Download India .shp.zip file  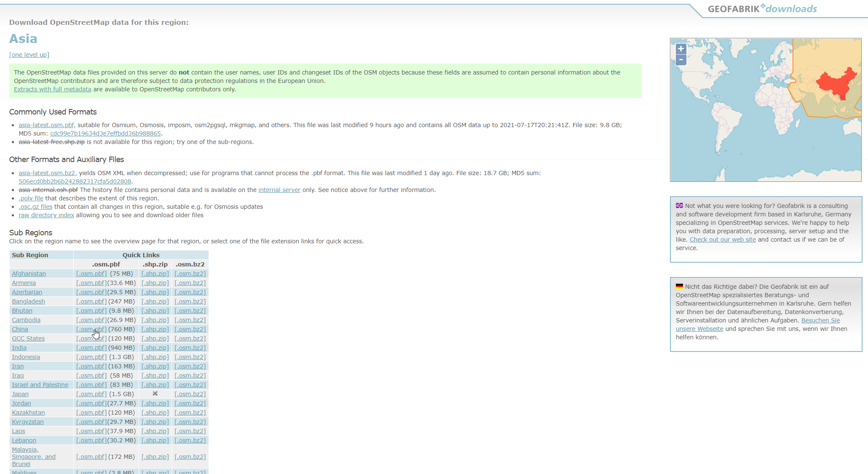[x=155, y=348]
